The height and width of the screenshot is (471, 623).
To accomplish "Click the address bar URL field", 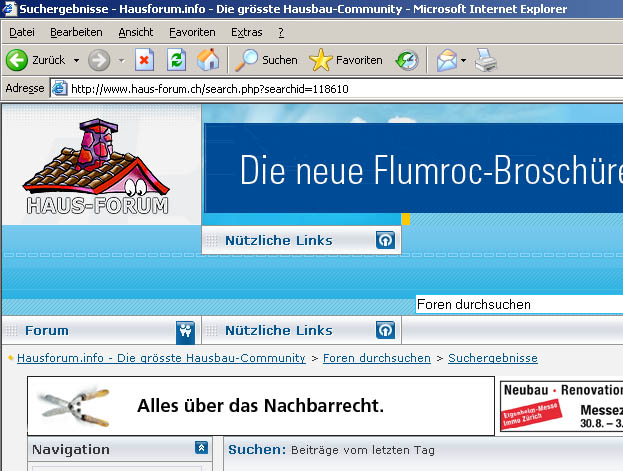I will 342,89.
